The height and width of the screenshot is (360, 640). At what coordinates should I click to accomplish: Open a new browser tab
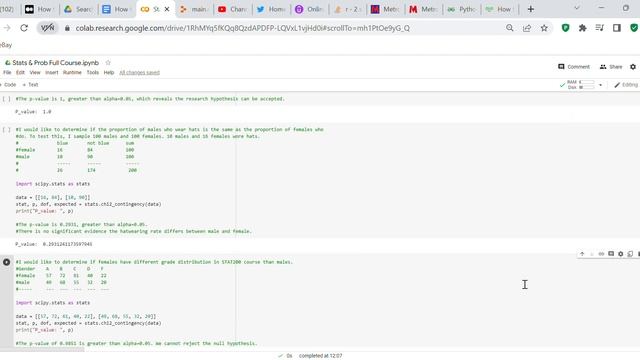click(531, 9)
